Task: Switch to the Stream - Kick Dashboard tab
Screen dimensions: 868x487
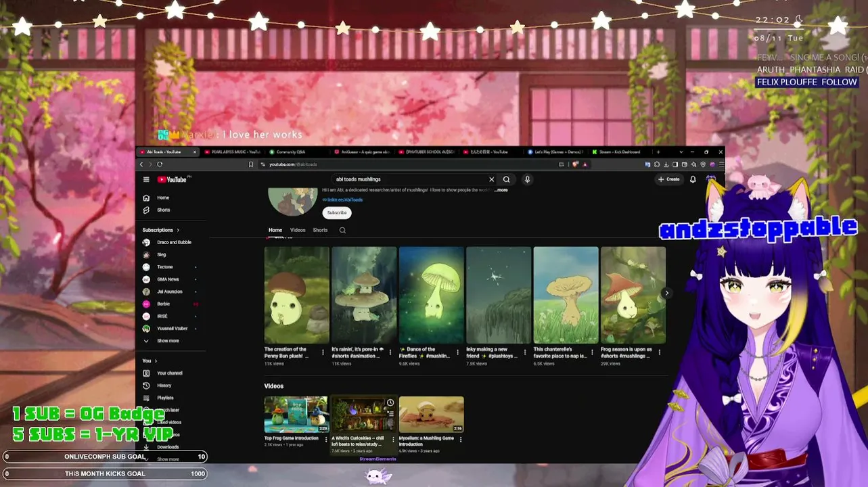Action: 619,152
